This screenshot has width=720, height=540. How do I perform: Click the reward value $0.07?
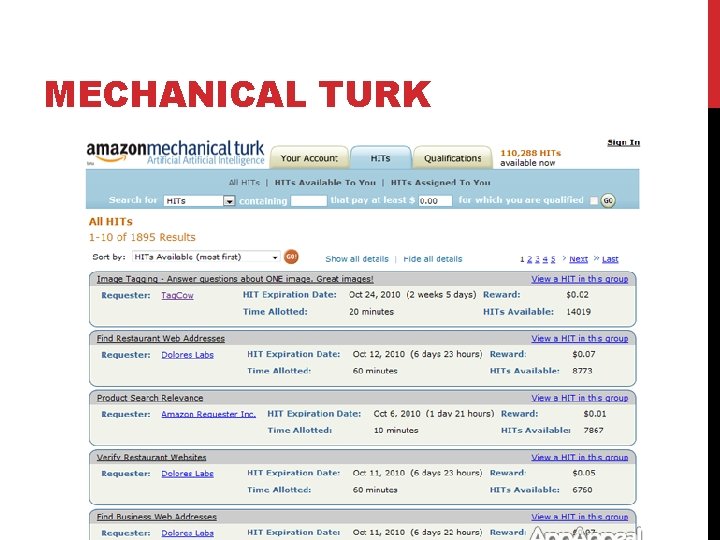click(584, 354)
